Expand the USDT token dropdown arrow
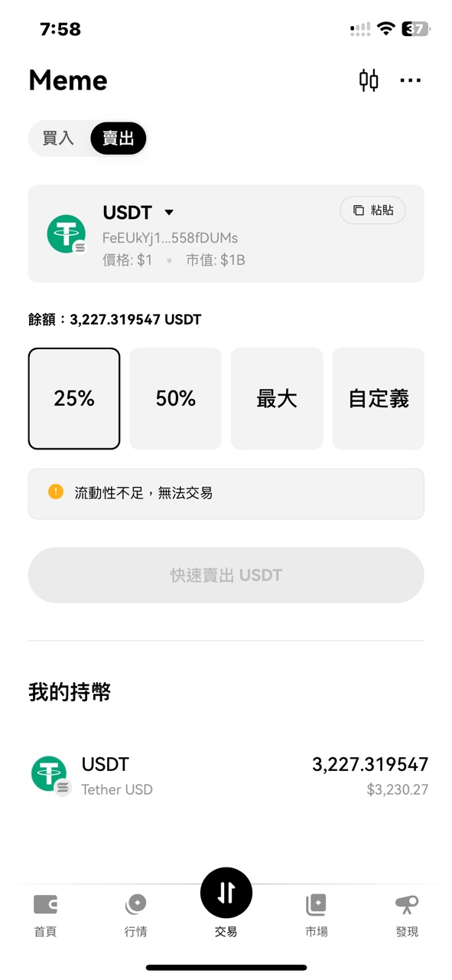This screenshot has width=452, height=980. click(170, 213)
